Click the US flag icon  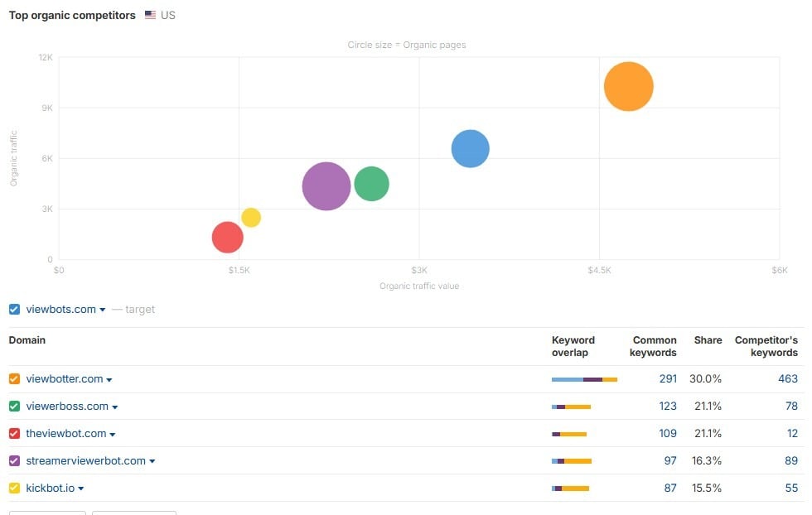(x=150, y=15)
